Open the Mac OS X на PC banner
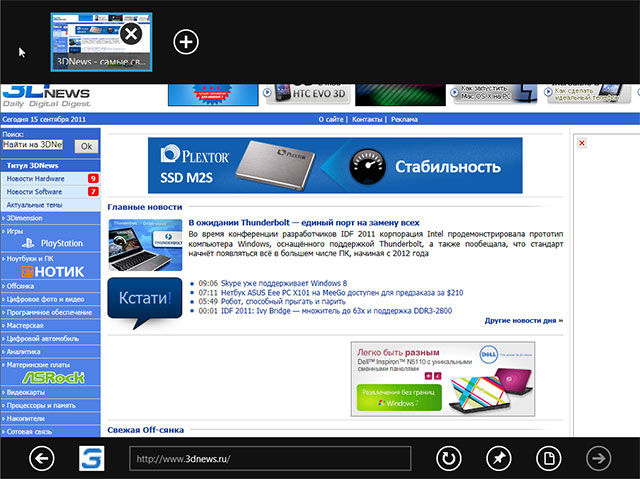Screen dimensions: 640x479 [x=493, y=94]
